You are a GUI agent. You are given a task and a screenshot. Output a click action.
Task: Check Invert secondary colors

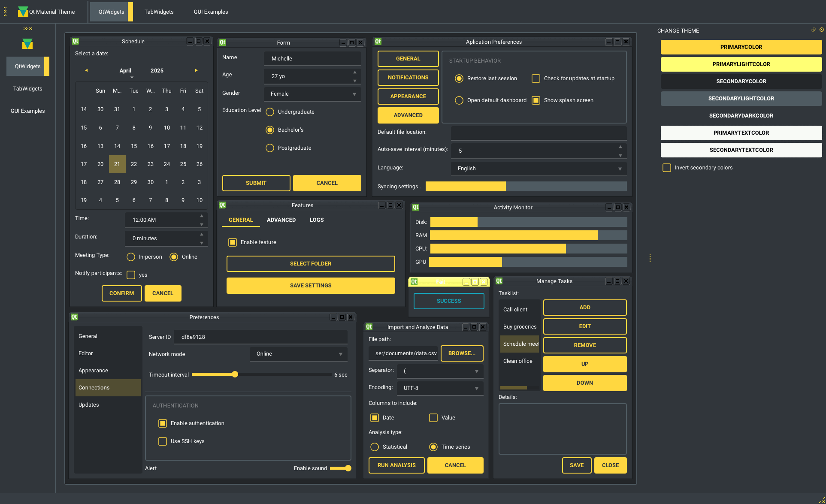(x=666, y=168)
